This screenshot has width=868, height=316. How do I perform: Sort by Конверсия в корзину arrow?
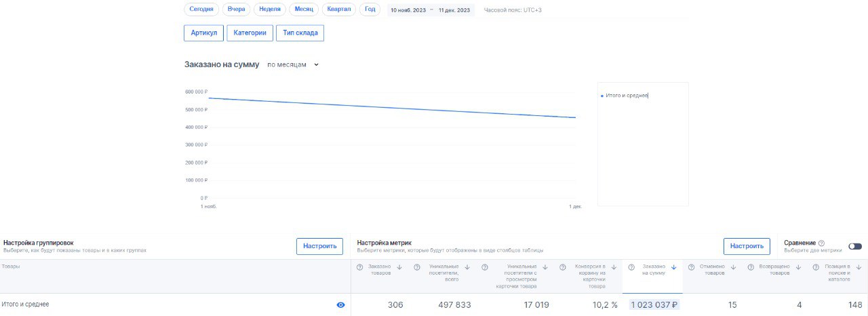[x=614, y=267]
